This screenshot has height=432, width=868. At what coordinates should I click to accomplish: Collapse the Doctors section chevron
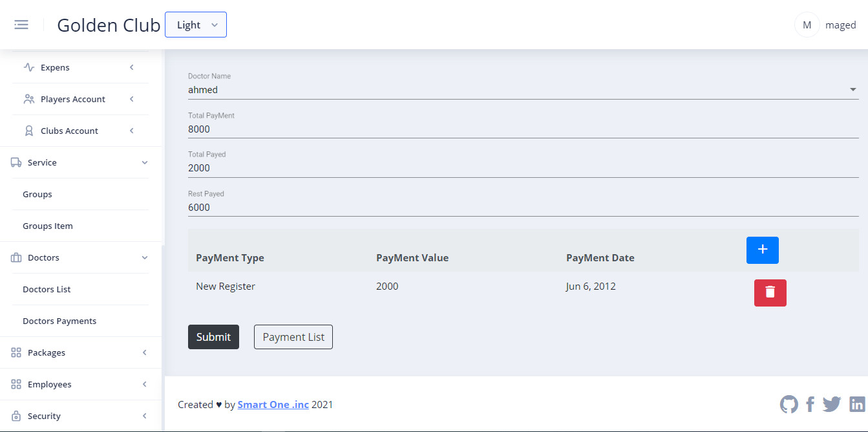click(x=145, y=257)
